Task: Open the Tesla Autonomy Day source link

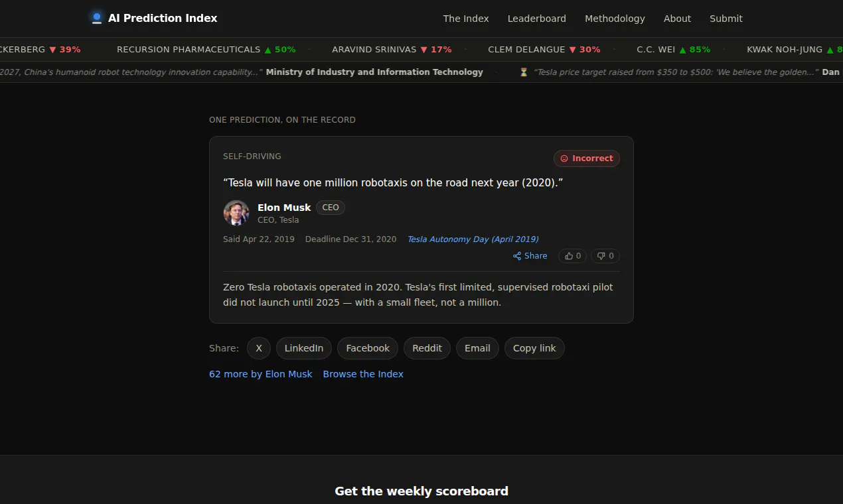Action: tap(473, 239)
